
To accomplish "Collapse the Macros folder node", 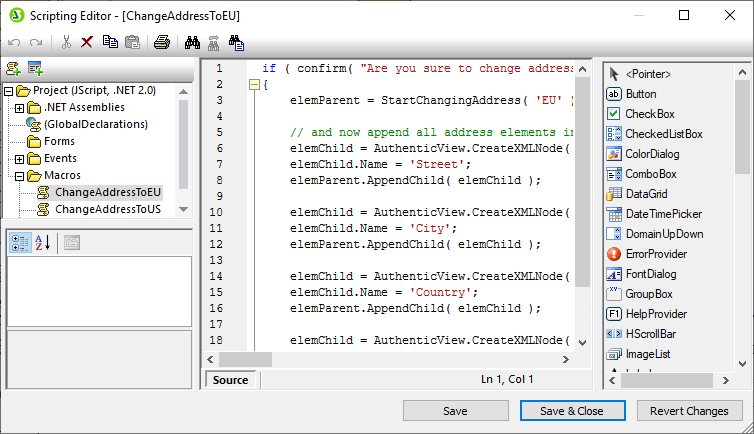I will (21, 175).
